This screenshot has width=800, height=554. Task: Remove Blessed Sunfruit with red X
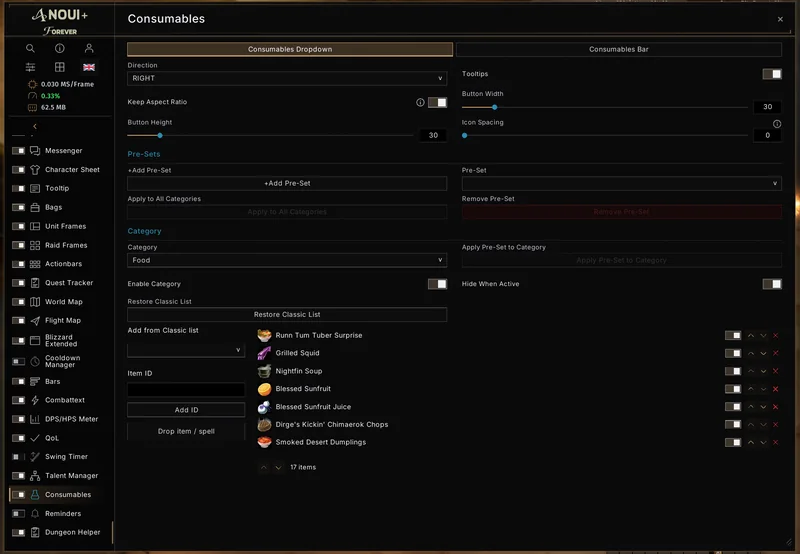pos(776,389)
